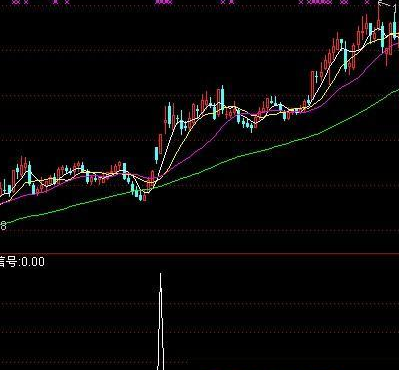Select the highest red candle at top right
Viewport: 399px width, 370px height.
click(x=379, y=17)
